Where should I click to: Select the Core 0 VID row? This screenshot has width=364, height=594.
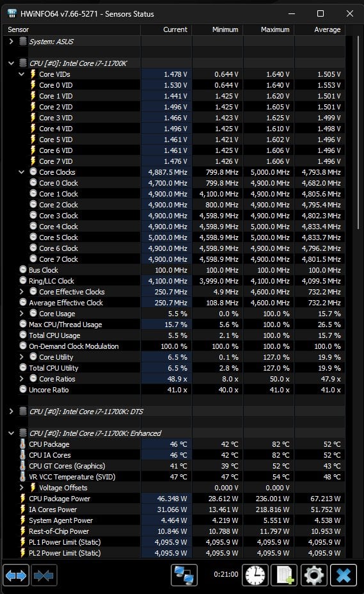click(x=174, y=85)
